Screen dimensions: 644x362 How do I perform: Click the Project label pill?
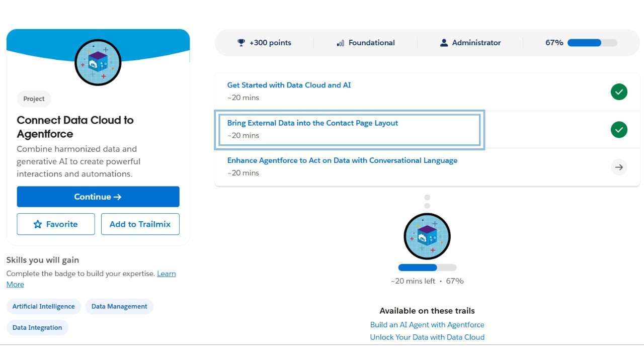pos(34,99)
